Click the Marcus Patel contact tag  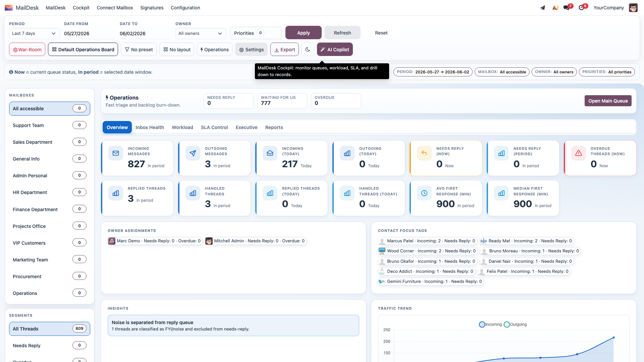[x=428, y=241]
